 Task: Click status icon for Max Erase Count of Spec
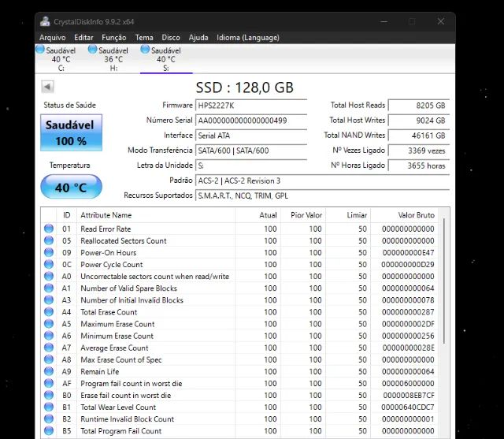[x=49, y=359]
